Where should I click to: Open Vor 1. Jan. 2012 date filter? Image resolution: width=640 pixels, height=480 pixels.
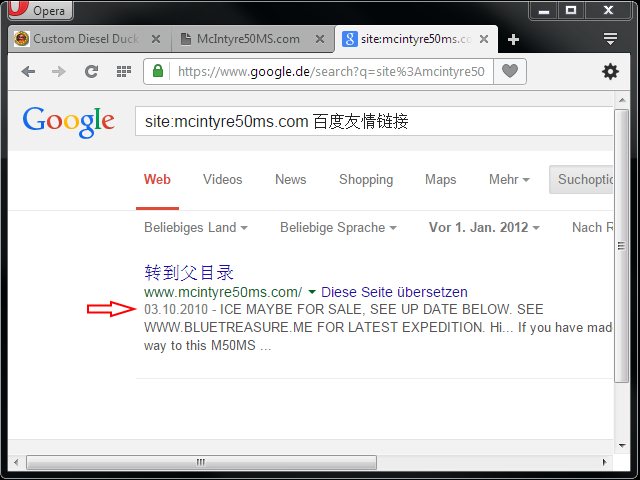484,227
